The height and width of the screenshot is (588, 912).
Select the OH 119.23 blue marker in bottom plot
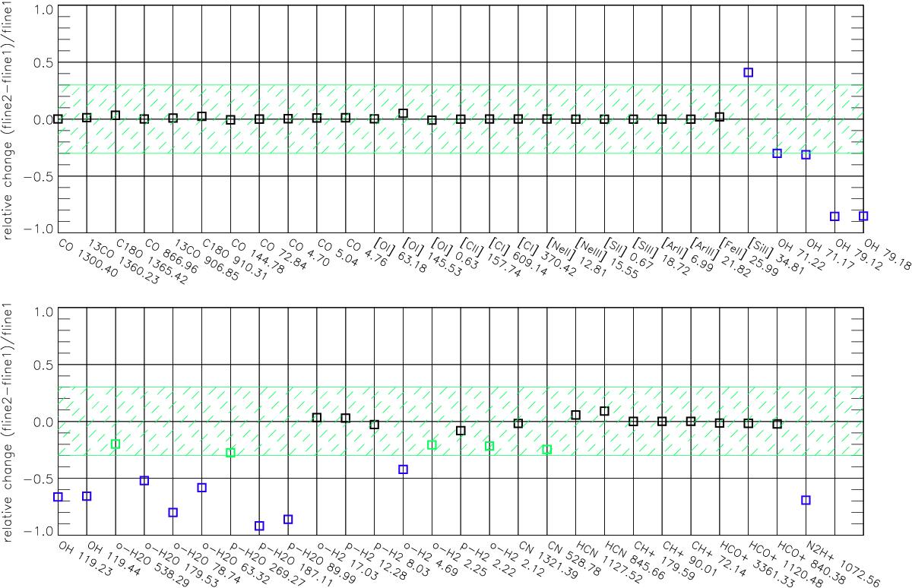[x=58, y=497]
